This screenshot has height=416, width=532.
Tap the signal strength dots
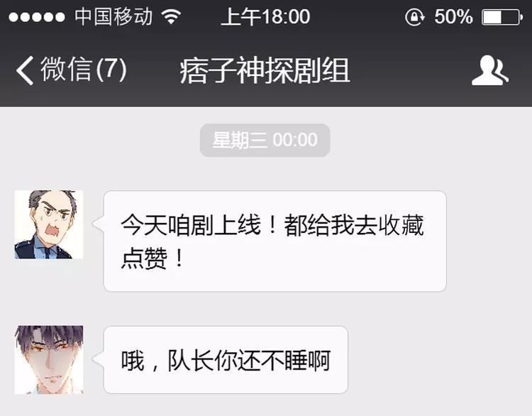click(x=37, y=17)
